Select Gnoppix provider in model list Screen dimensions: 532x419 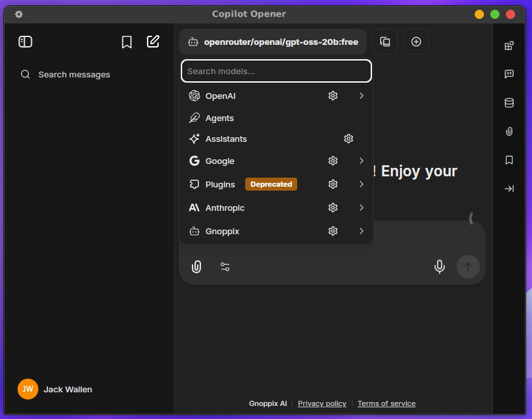pos(276,231)
